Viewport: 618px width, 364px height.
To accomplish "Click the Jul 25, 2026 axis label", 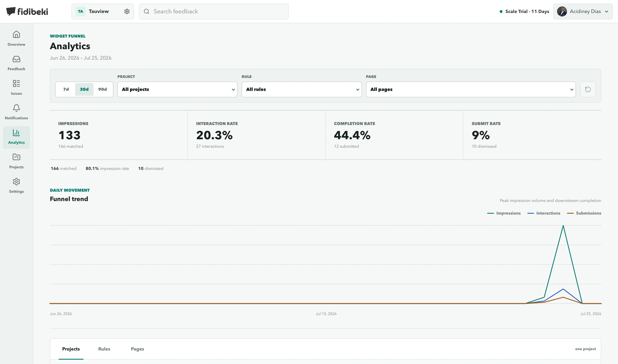I will pyautogui.click(x=590, y=314).
